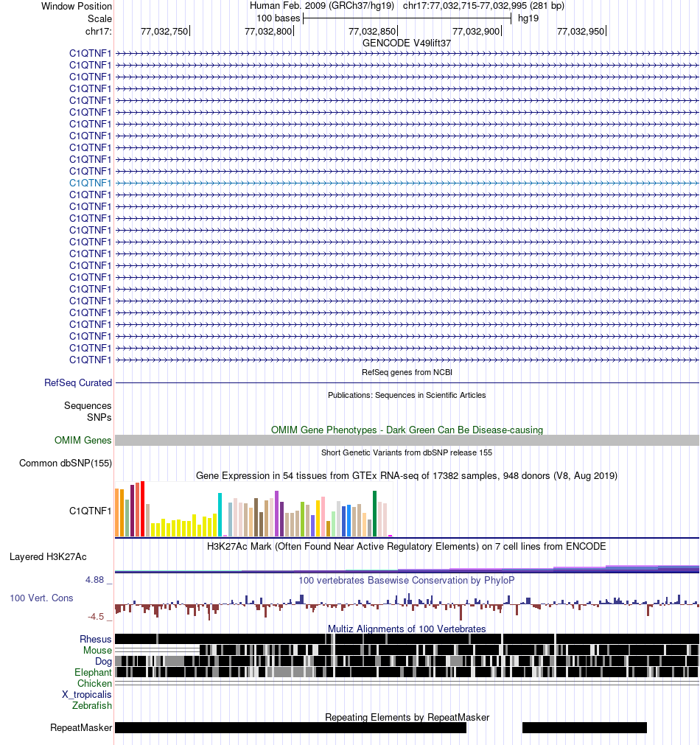Click the highlighted light-blue C1QTNF1 transcript label
Image resolution: width=700 pixels, height=745 pixels.
91,183
